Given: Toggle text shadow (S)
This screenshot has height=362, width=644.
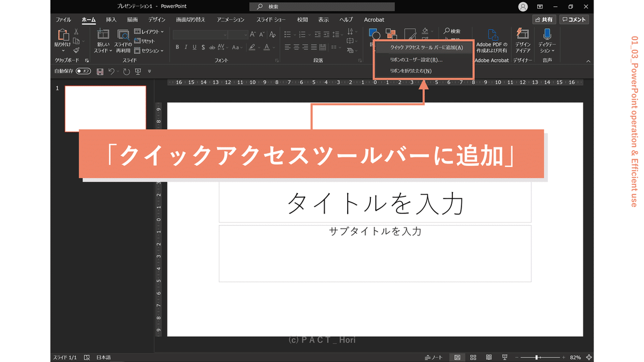Looking at the screenshot, I should point(203,47).
